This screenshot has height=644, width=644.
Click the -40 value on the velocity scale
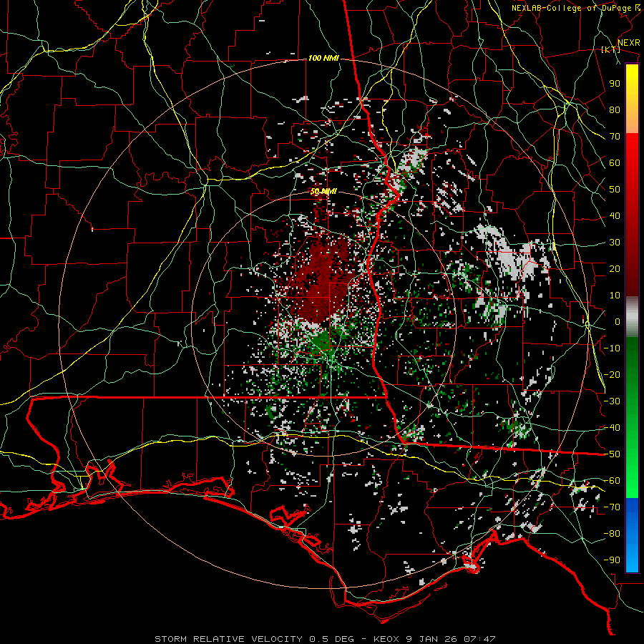612,428
